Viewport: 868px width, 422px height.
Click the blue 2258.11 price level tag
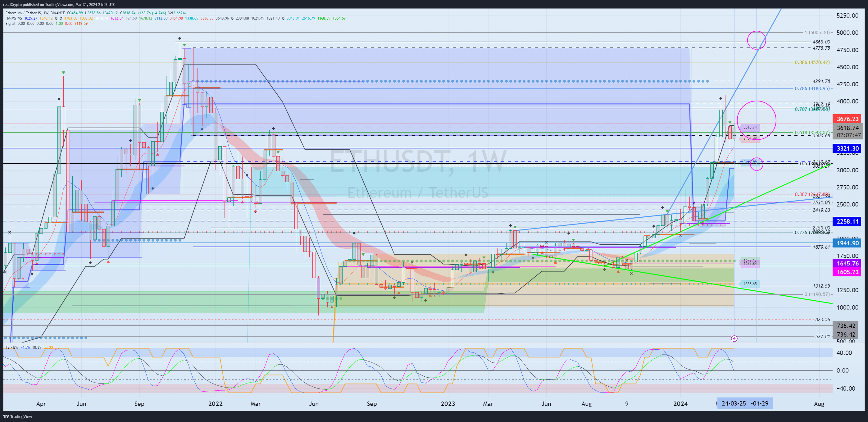click(x=848, y=221)
